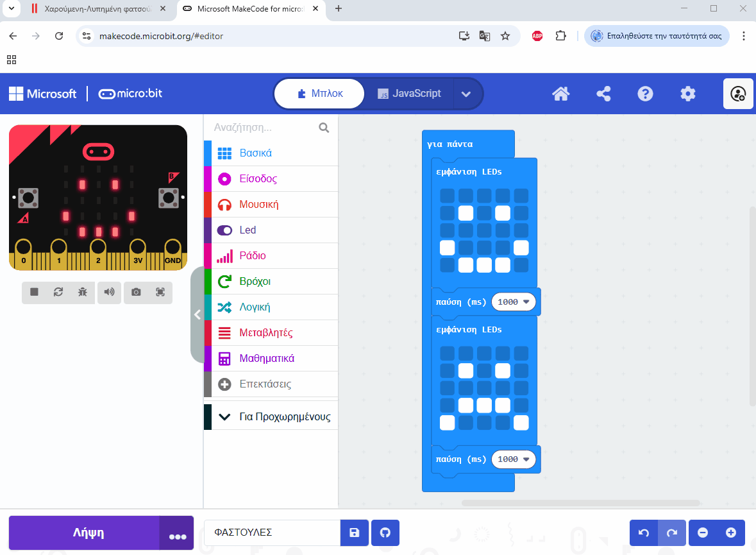
Task: Restart the simulator
Action: coord(58,292)
